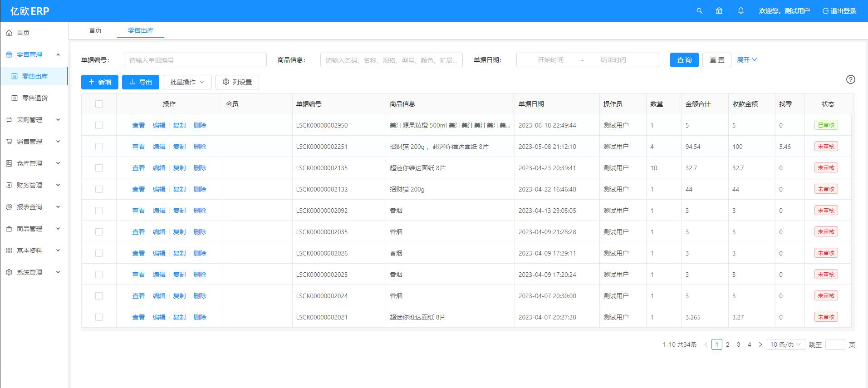868x388 pixels.
Task: Expand the 仓库管理 menu group
Action: 58,163
